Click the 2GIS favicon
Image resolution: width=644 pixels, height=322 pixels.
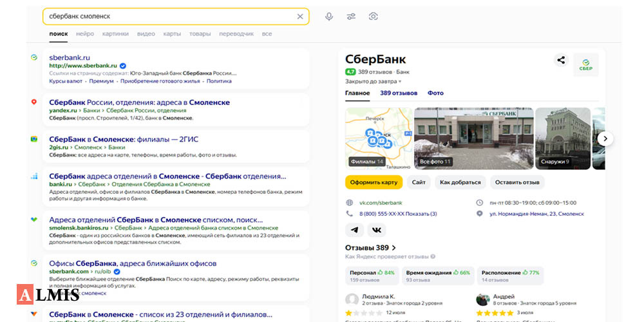[x=34, y=139]
